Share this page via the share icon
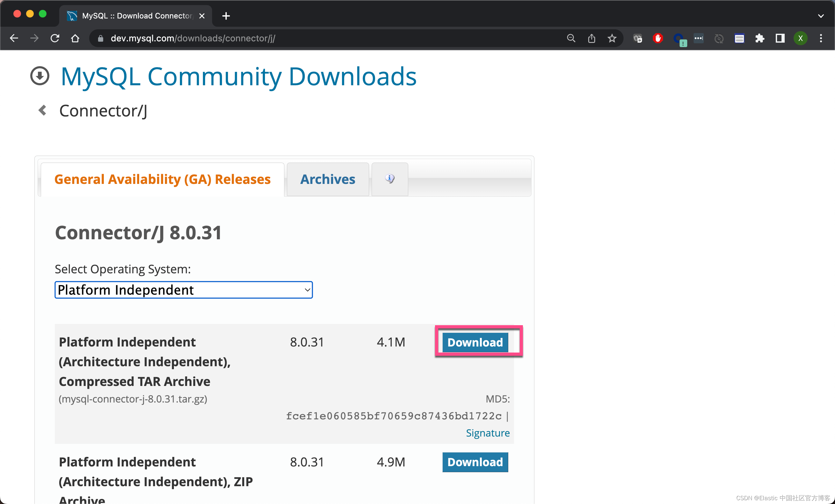 point(592,38)
